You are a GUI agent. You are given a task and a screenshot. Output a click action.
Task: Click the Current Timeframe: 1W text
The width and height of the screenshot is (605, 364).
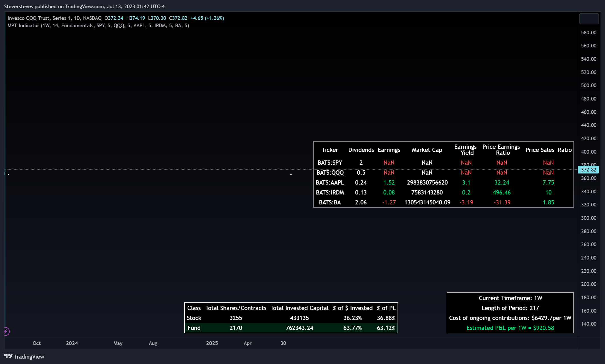510,298
